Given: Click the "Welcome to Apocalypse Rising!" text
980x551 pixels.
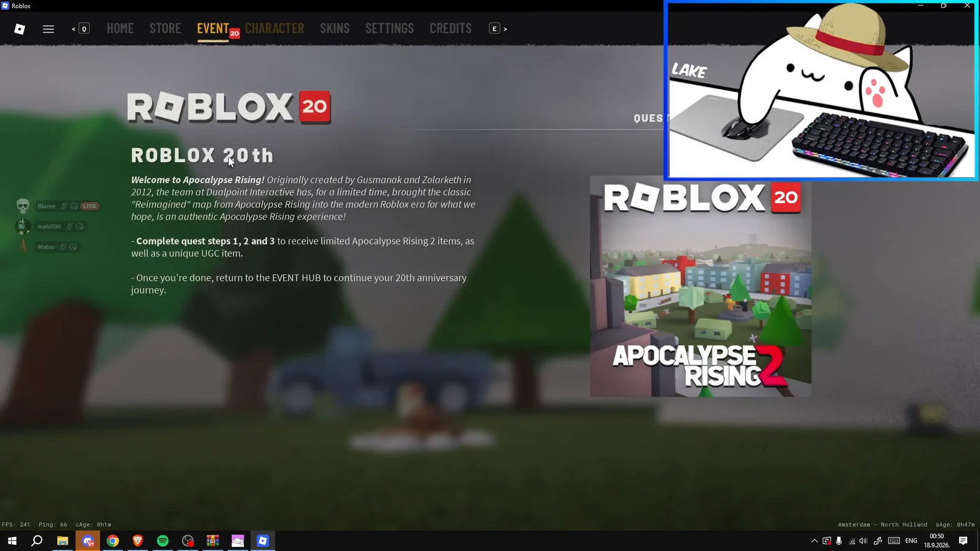Looking at the screenshot, I should 198,180.
